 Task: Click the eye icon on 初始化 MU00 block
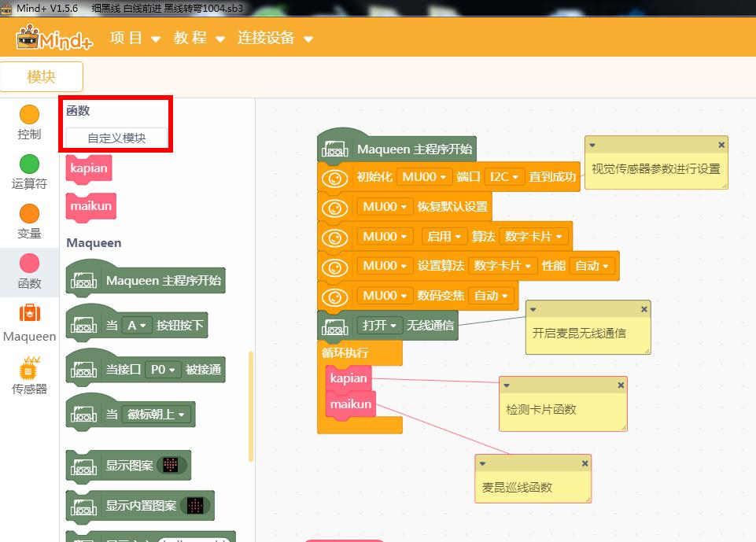(x=334, y=179)
